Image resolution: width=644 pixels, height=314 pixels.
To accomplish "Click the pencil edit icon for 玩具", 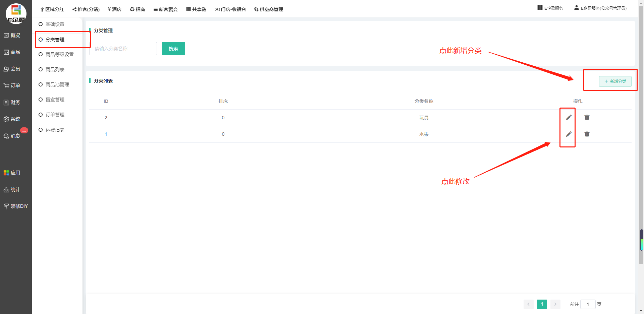I will pos(569,117).
